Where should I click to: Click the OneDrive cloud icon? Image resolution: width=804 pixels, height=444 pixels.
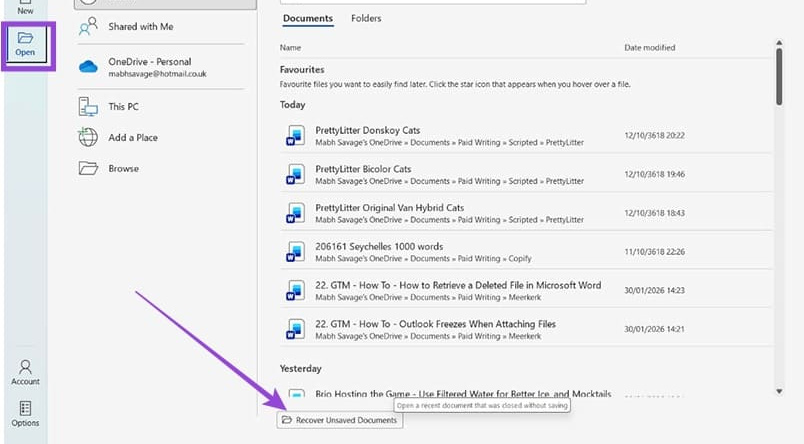point(88,67)
